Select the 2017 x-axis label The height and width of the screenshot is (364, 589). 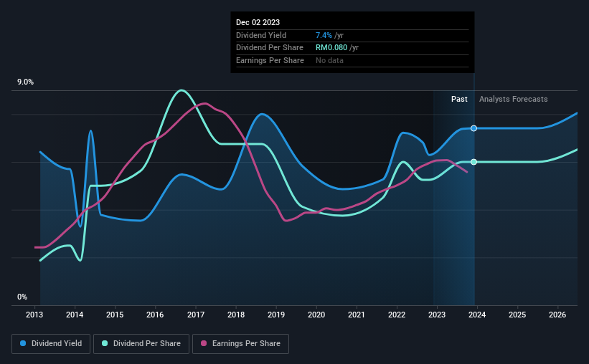196,315
